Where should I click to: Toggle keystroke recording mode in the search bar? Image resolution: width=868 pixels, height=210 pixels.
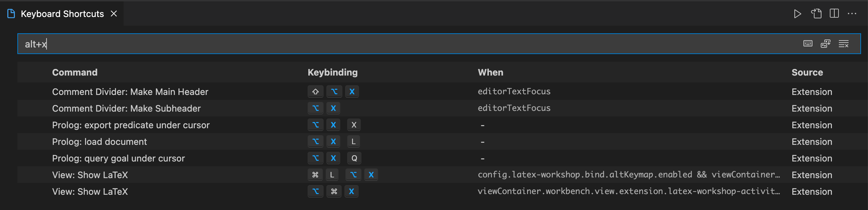[808, 44]
